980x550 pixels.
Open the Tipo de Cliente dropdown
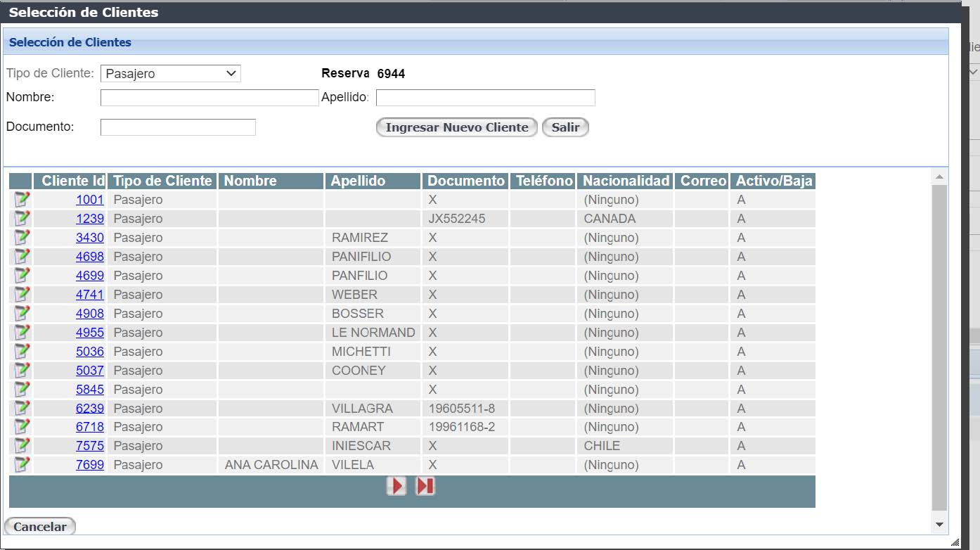tap(171, 74)
